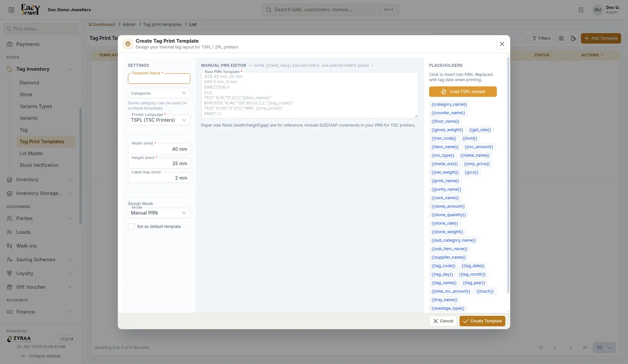Click the sidebar layout toggle icon
The width and height of the screenshot is (628, 364).
tap(11, 10)
